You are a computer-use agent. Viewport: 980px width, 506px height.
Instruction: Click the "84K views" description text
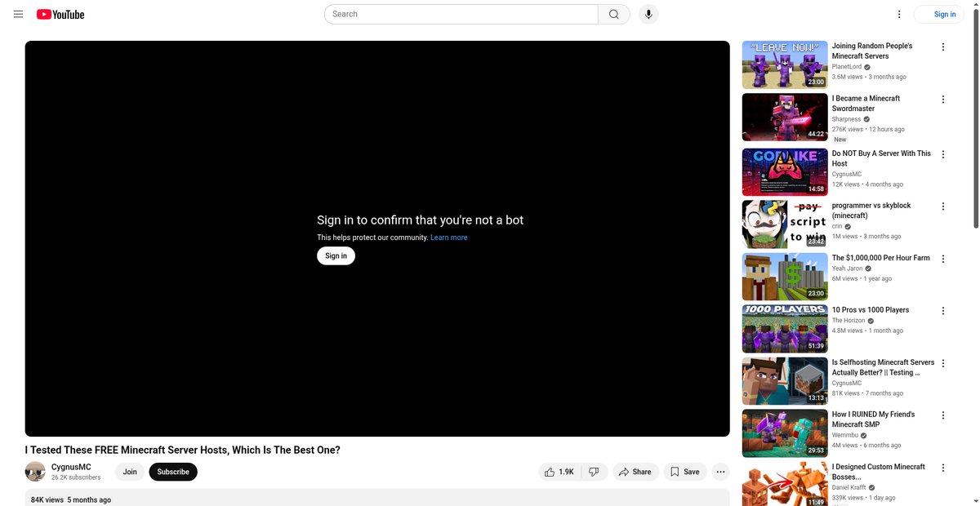pyautogui.click(x=47, y=499)
